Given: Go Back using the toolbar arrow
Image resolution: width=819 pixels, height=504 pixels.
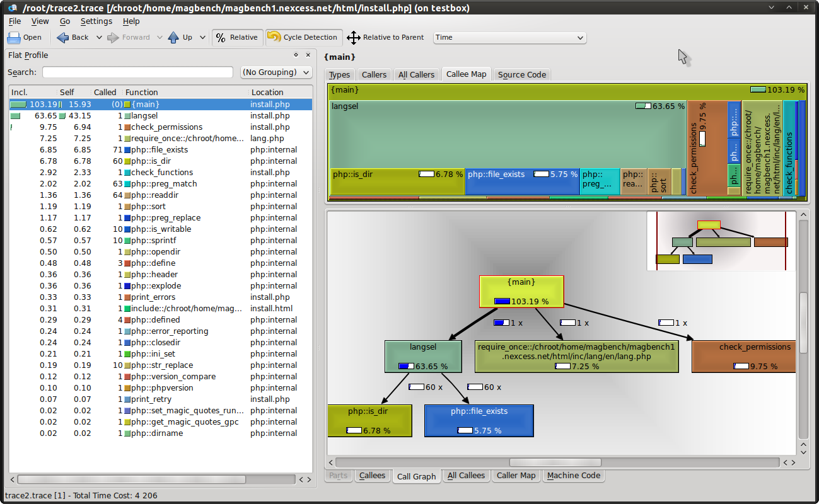Looking at the screenshot, I should coord(73,37).
